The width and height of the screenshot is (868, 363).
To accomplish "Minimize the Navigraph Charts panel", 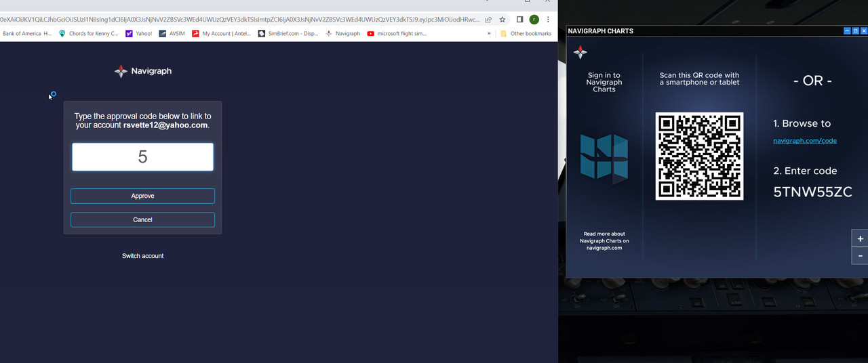I will pyautogui.click(x=847, y=30).
